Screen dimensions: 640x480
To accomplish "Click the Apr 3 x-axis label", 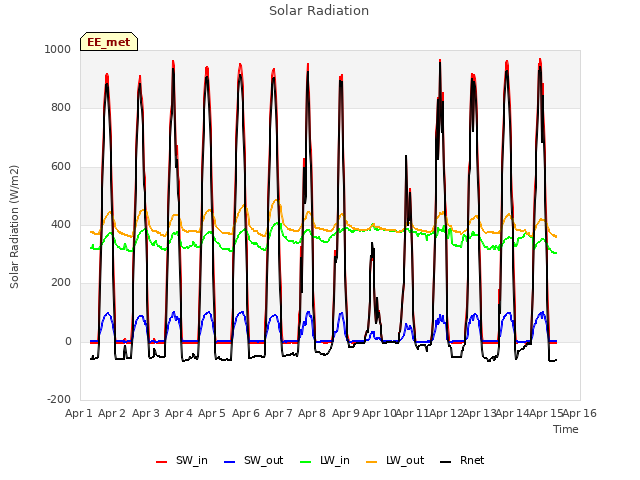I will [146, 413].
